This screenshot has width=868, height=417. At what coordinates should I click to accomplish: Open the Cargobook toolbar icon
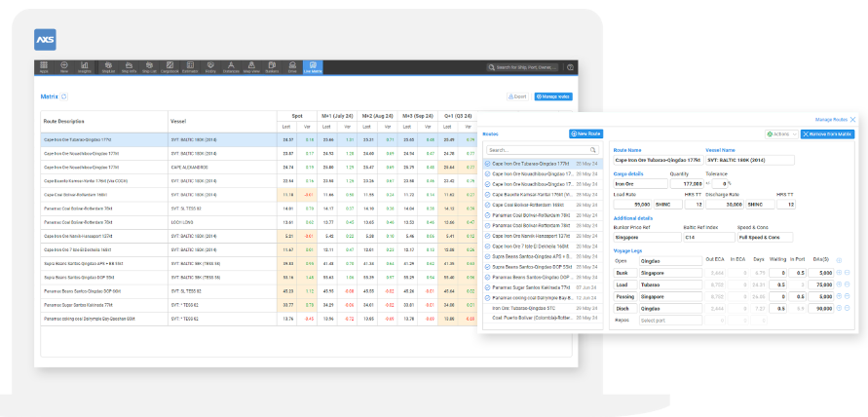(170, 67)
